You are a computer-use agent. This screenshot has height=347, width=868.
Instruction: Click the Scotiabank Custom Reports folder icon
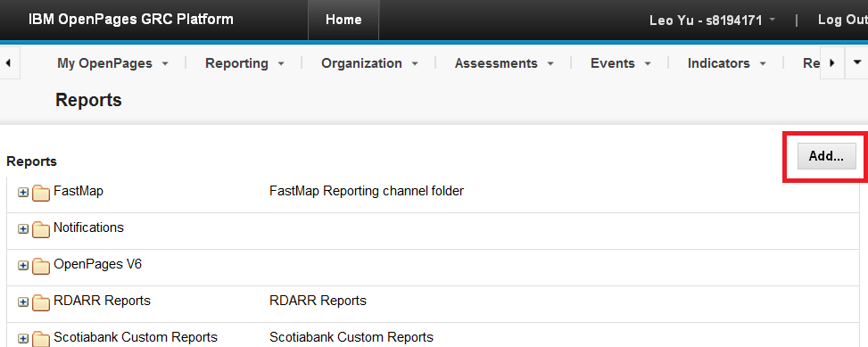tap(41, 338)
